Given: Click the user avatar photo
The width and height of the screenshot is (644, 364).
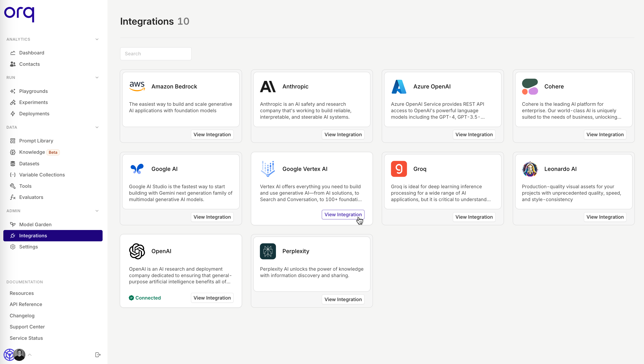Looking at the screenshot, I should (19, 354).
